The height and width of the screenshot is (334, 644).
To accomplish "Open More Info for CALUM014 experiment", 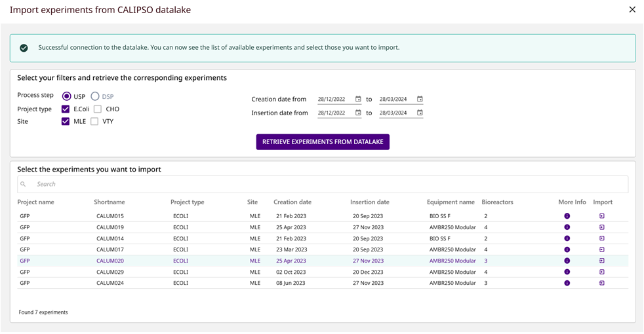I will [567, 238].
